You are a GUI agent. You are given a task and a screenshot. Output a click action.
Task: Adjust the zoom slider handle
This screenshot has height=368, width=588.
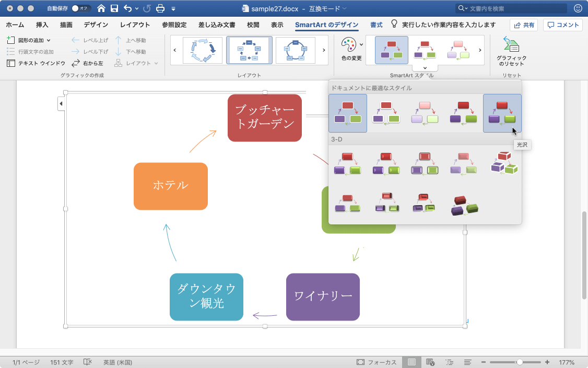tap(520, 362)
